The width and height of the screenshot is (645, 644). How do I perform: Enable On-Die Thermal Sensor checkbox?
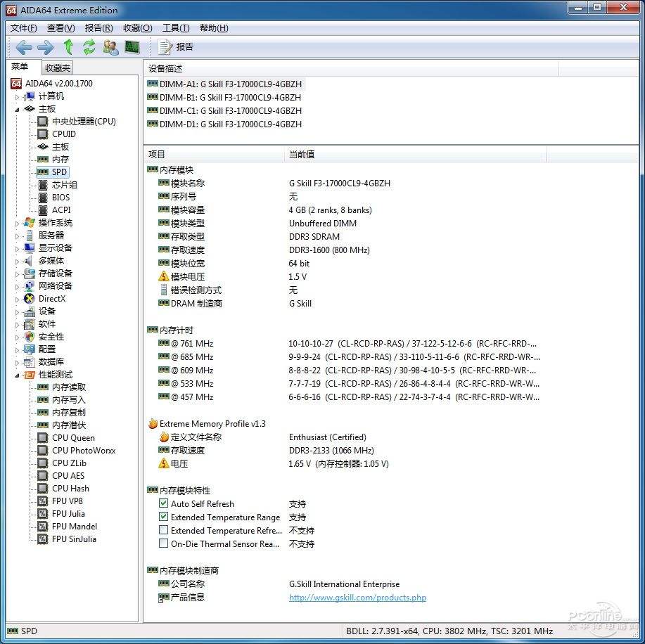[164, 544]
